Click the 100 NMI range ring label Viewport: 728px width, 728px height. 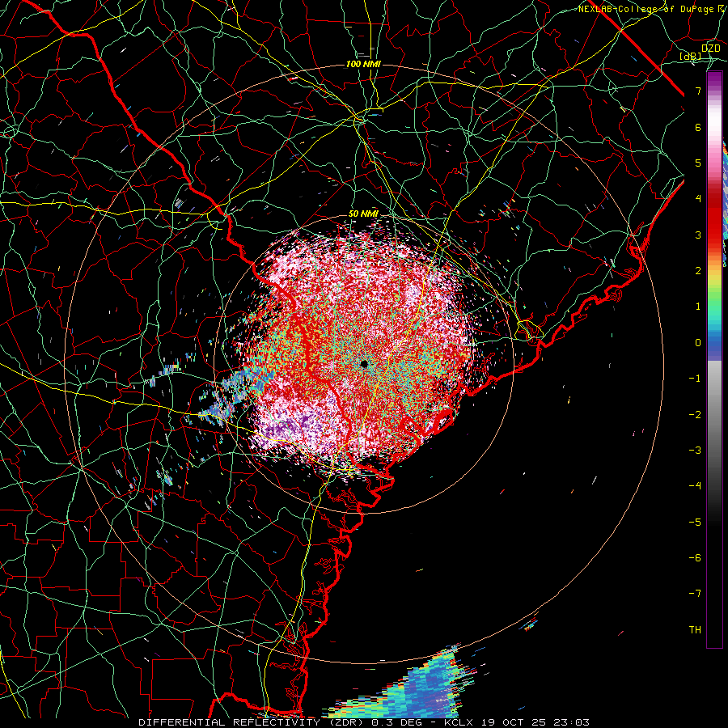point(363,64)
